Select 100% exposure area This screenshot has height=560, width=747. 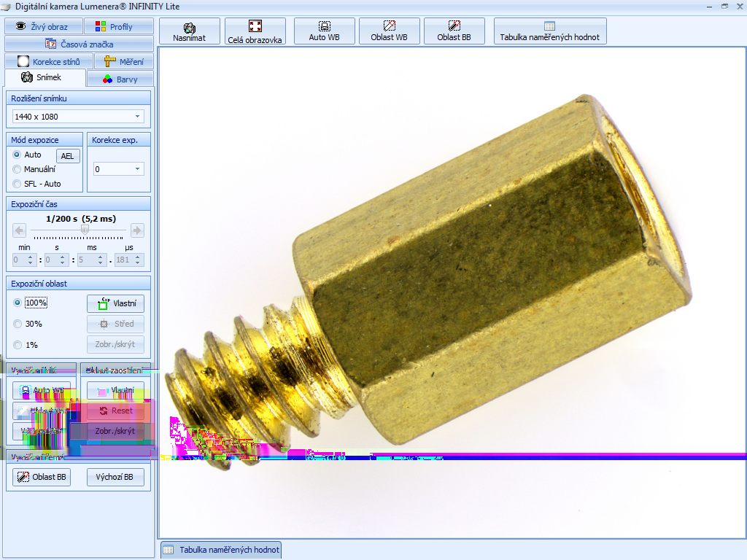(x=18, y=303)
